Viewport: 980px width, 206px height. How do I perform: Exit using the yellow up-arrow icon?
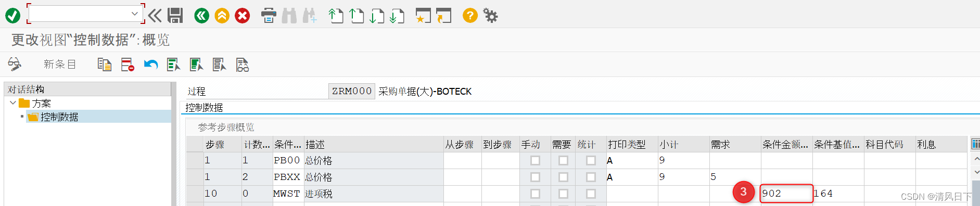pyautogui.click(x=222, y=16)
